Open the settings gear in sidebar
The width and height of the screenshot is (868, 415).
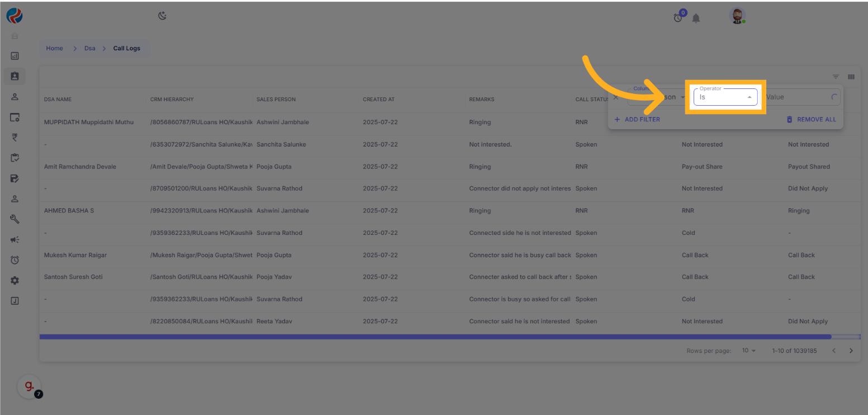[x=15, y=280]
